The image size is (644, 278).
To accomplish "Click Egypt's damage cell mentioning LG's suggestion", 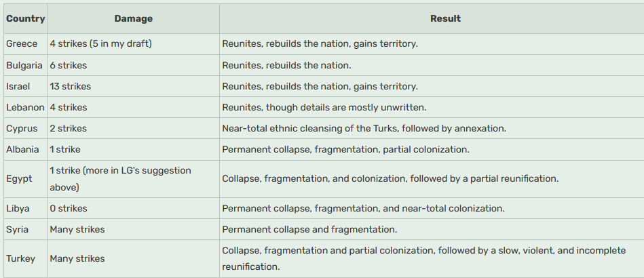I will click(120, 178).
